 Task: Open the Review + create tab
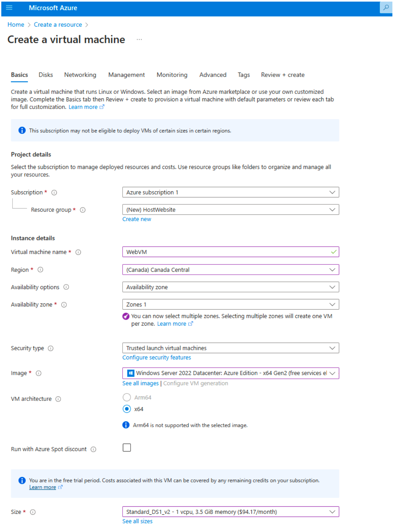[x=282, y=75]
